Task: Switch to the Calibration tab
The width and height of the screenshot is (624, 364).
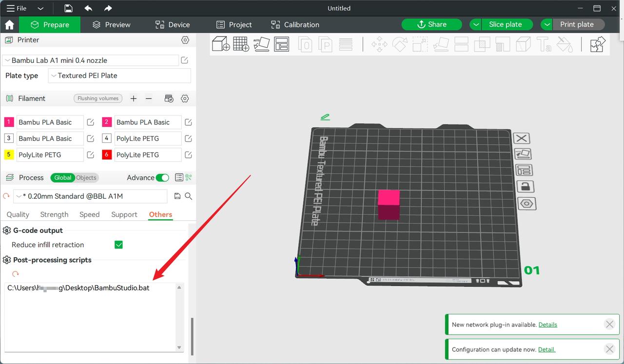Action: 295,25
